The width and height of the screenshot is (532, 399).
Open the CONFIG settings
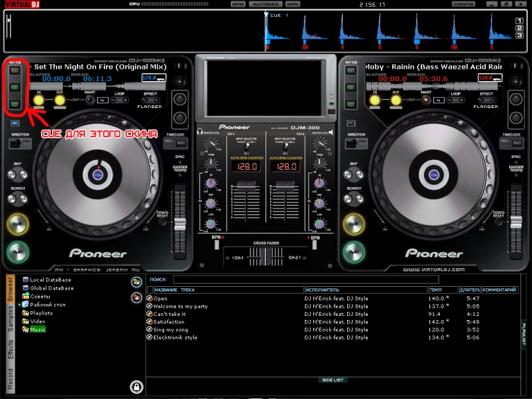[463, 4]
